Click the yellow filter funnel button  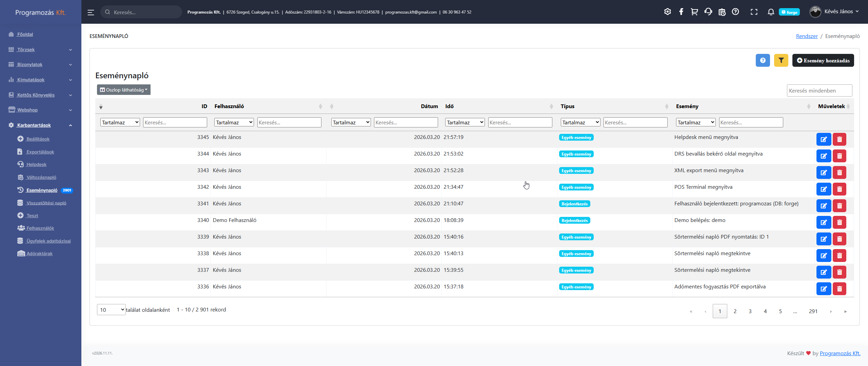[x=781, y=60]
